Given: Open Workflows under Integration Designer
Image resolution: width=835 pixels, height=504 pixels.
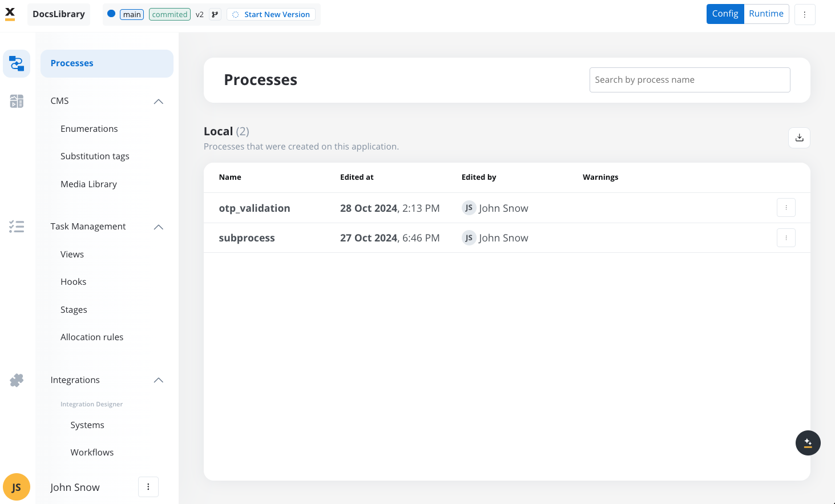Looking at the screenshot, I should pyautogui.click(x=92, y=453).
